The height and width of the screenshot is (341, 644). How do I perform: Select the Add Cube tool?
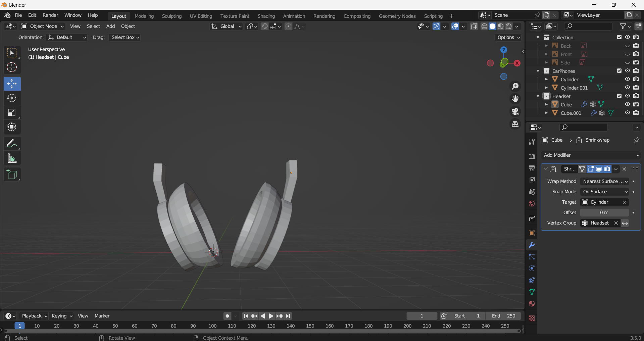tap(12, 175)
